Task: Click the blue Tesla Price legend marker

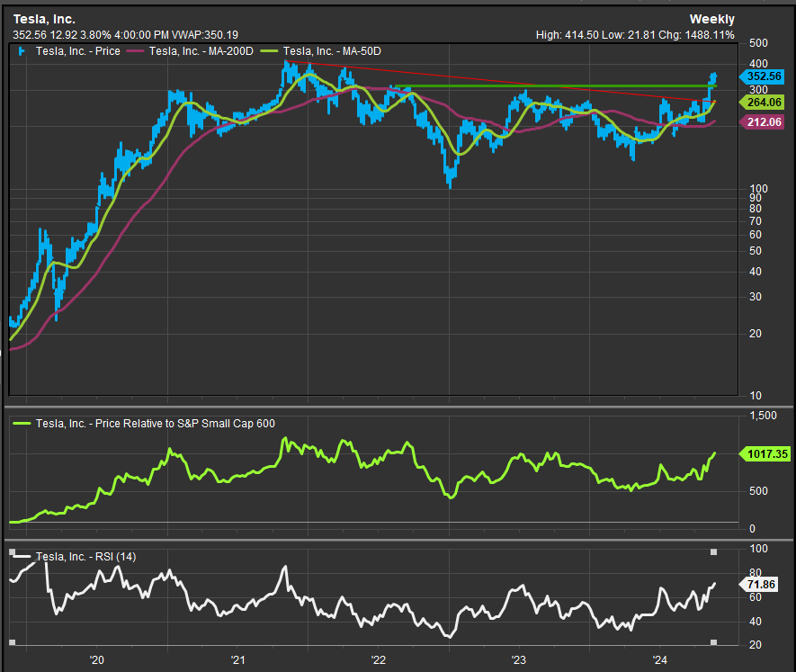Action: tap(22, 51)
